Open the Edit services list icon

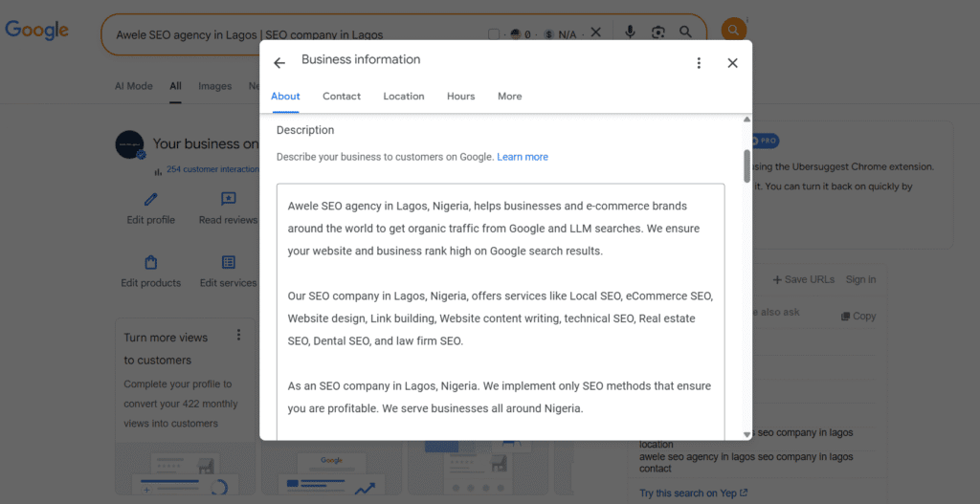(228, 262)
